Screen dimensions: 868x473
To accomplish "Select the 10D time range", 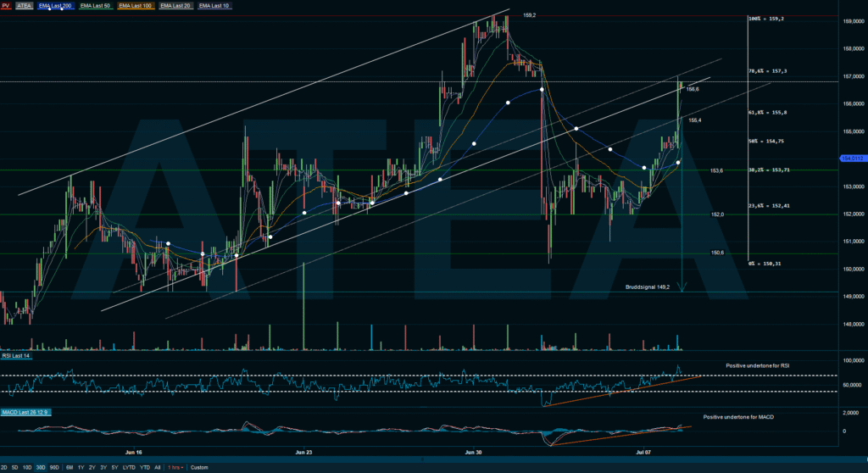I will pyautogui.click(x=27, y=467).
